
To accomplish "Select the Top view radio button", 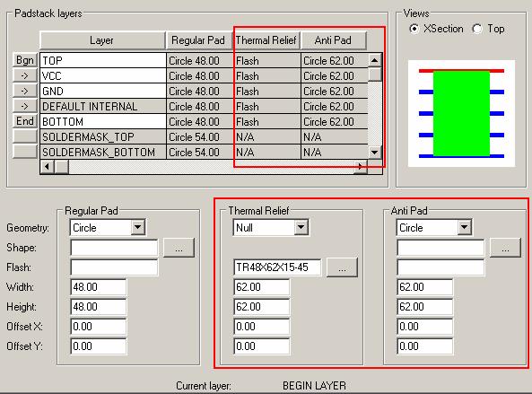I will [477, 29].
